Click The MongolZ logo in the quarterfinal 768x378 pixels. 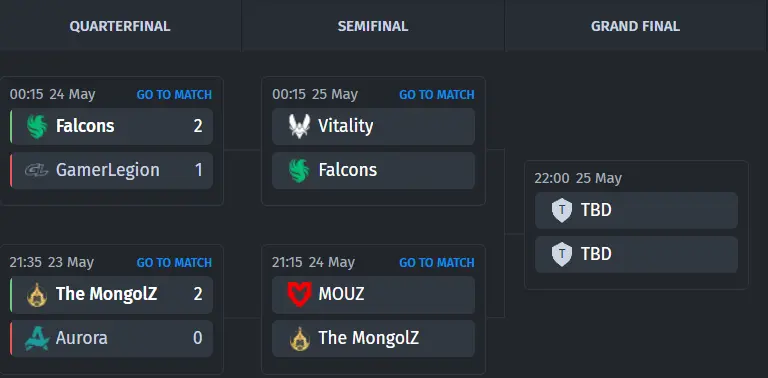pos(37,295)
